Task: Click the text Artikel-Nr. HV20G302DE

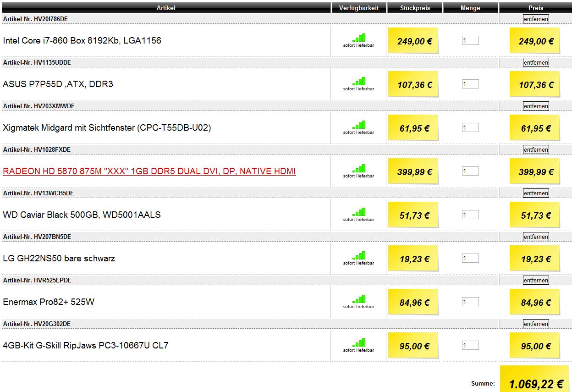Action: (x=37, y=324)
